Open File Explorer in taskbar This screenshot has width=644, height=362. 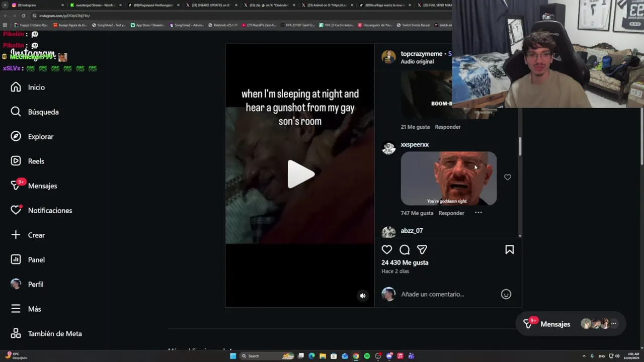pyautogui.click(x=323, y=356)
